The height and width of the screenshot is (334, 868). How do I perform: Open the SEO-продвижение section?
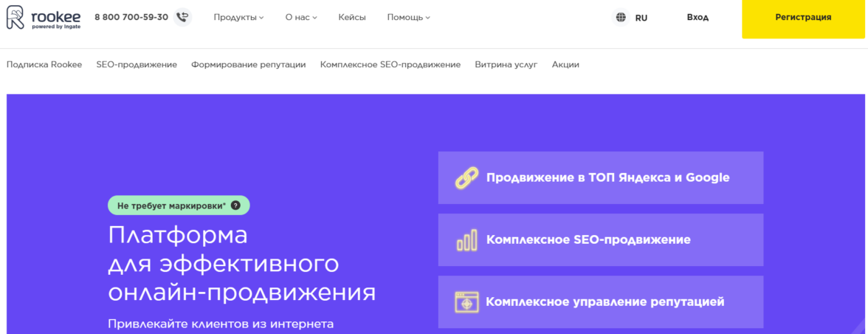(137, 65)
